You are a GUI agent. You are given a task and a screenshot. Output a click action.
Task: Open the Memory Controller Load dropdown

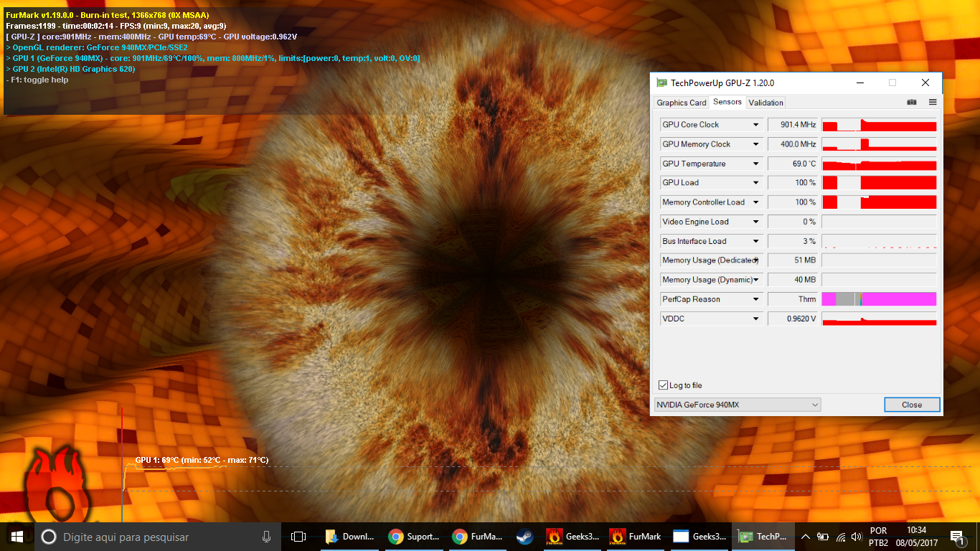pyautogui.click(x=755, y=202)
